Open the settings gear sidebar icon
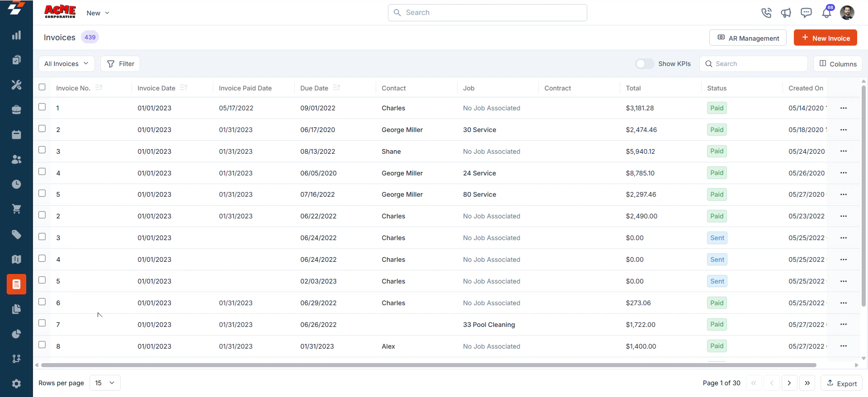 coord(16,384)
